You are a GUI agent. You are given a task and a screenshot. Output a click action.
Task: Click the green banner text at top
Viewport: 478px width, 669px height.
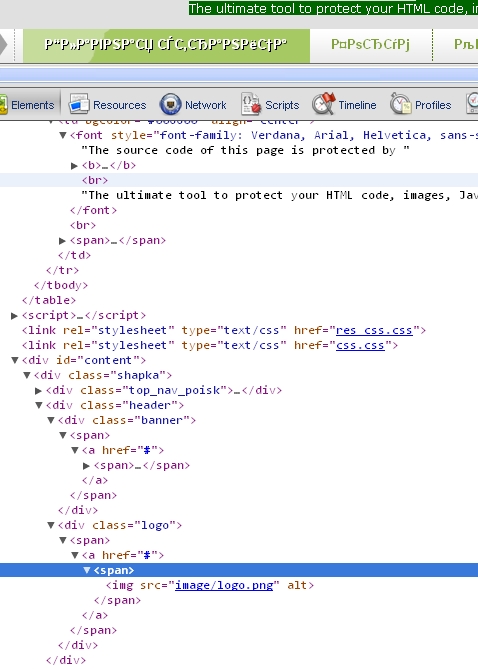[333, 8]
